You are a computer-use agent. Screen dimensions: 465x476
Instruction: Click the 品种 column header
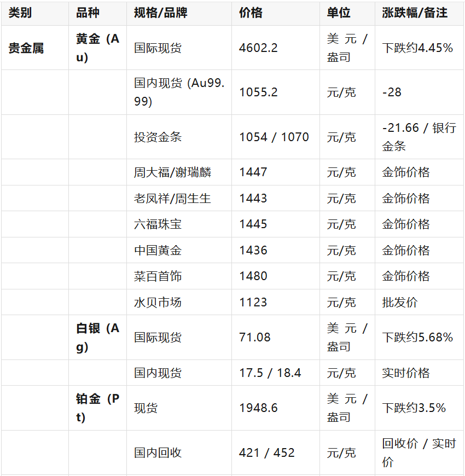pos(88,13)
